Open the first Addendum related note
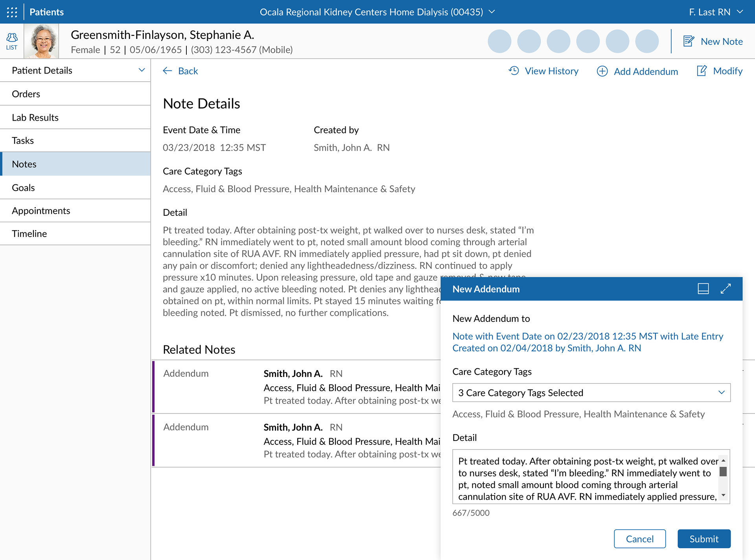 (297, 387)
